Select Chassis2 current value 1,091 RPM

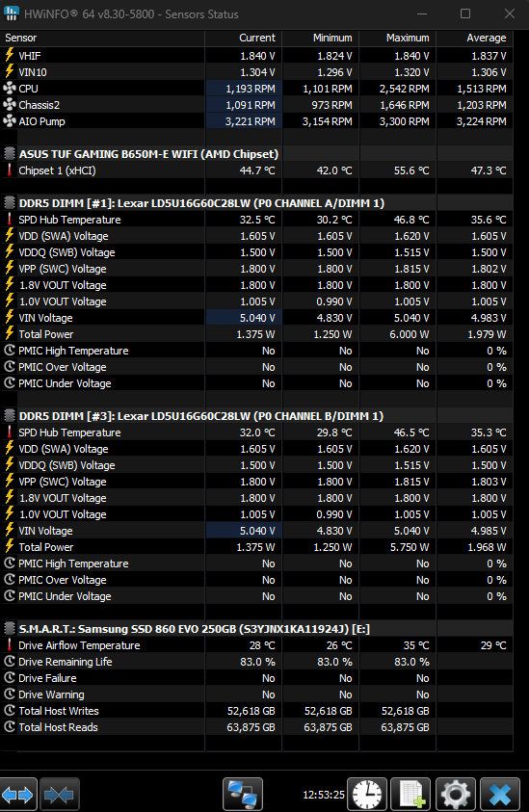(251, 105)
